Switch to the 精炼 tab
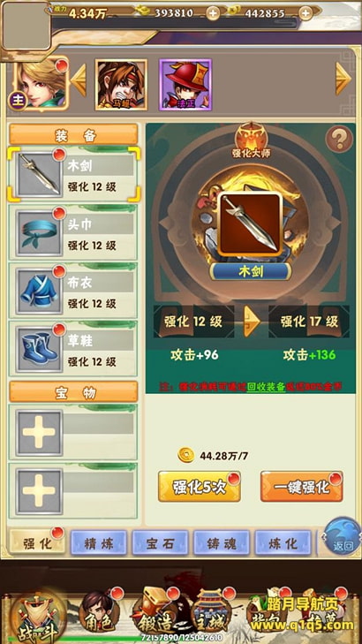 99,544
